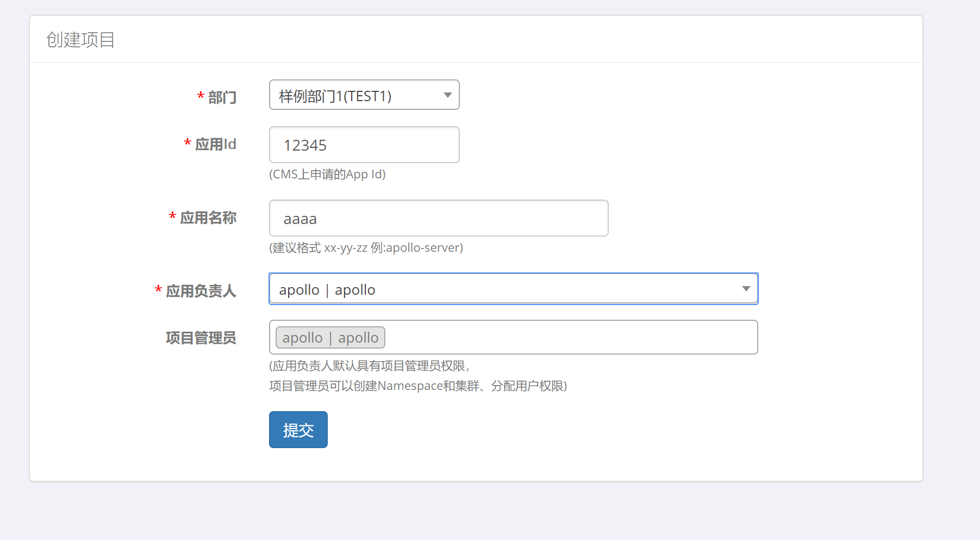
Task: Select the apollo | apollo tag in 项目管理员
Action: [x=330, y=338]
